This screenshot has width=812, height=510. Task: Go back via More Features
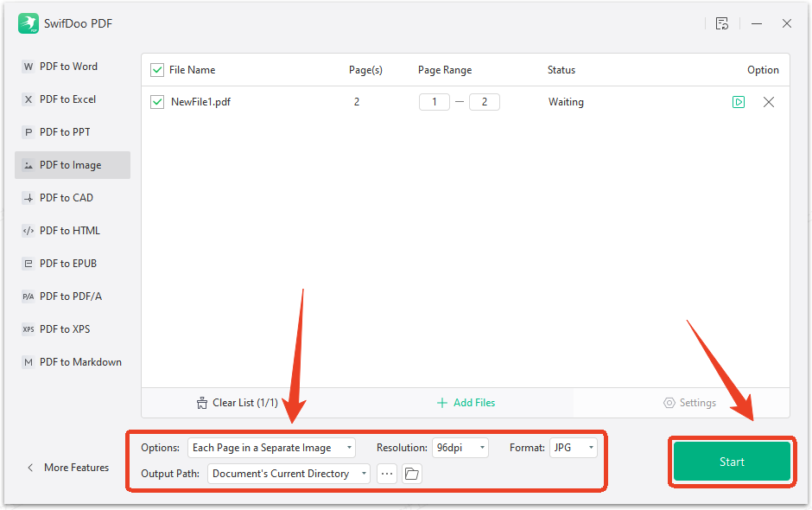76,468
